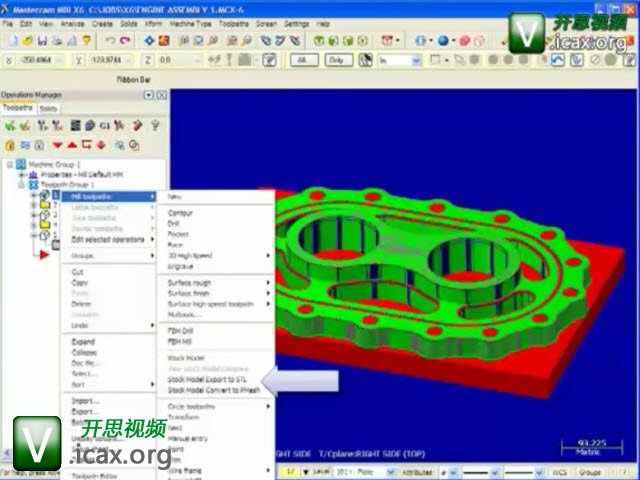The image size is (640, 480).
Task: Click the Redo pink arrow icon
Action: pyautogui.click(x=125, y=40)
